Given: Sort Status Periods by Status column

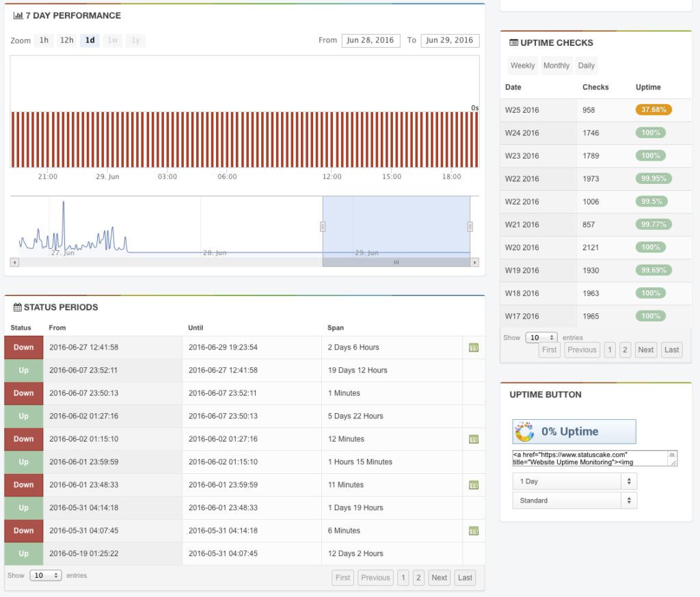Looking at the screenshot, I should pos(21,328).
